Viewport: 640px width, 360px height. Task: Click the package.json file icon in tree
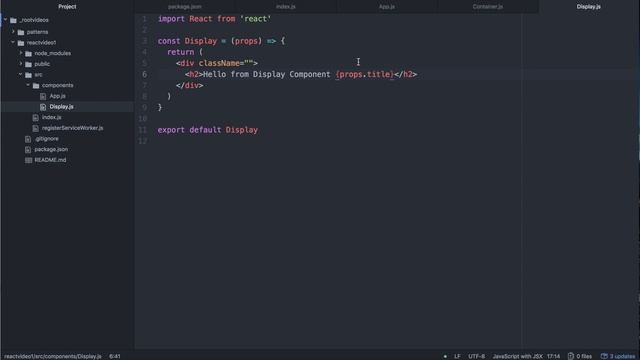pos(28,150)
